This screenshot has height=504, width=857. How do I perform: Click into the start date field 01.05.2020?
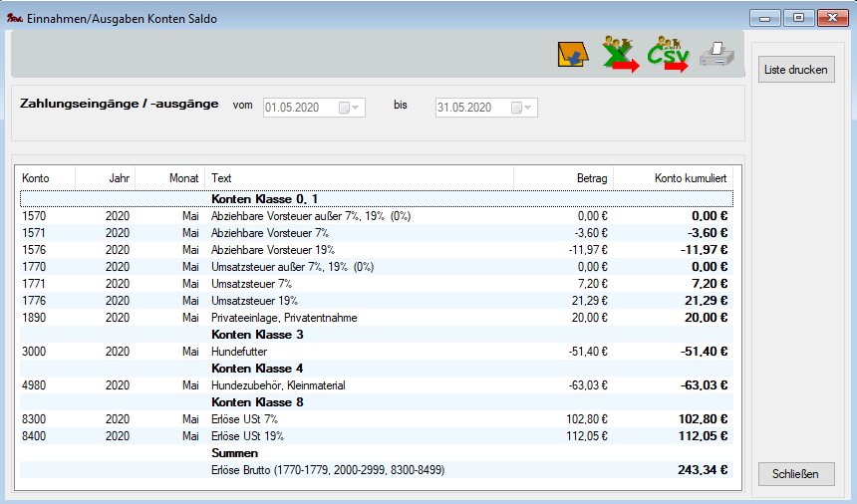click(x=299, y=107)
